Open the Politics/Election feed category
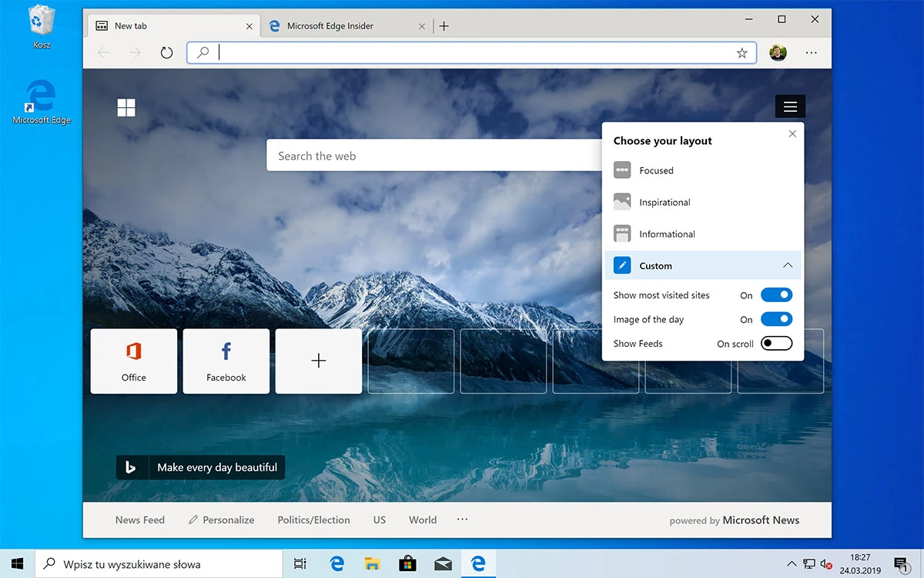 [313, 520]
